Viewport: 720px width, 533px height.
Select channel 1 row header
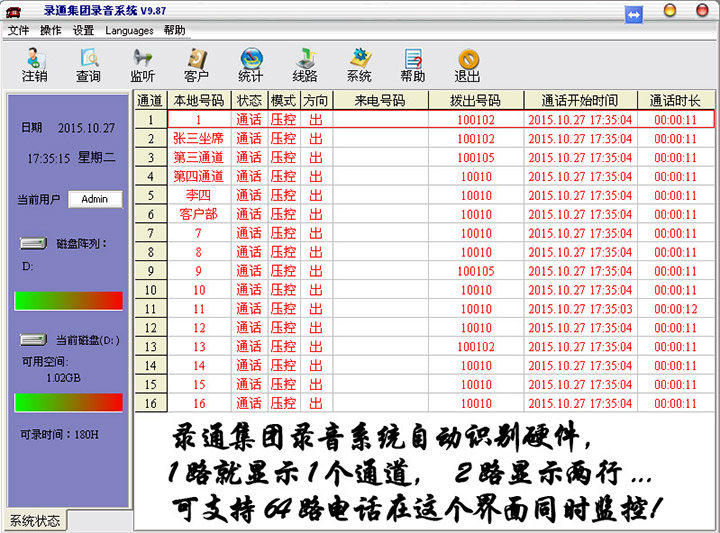[151, 120]
